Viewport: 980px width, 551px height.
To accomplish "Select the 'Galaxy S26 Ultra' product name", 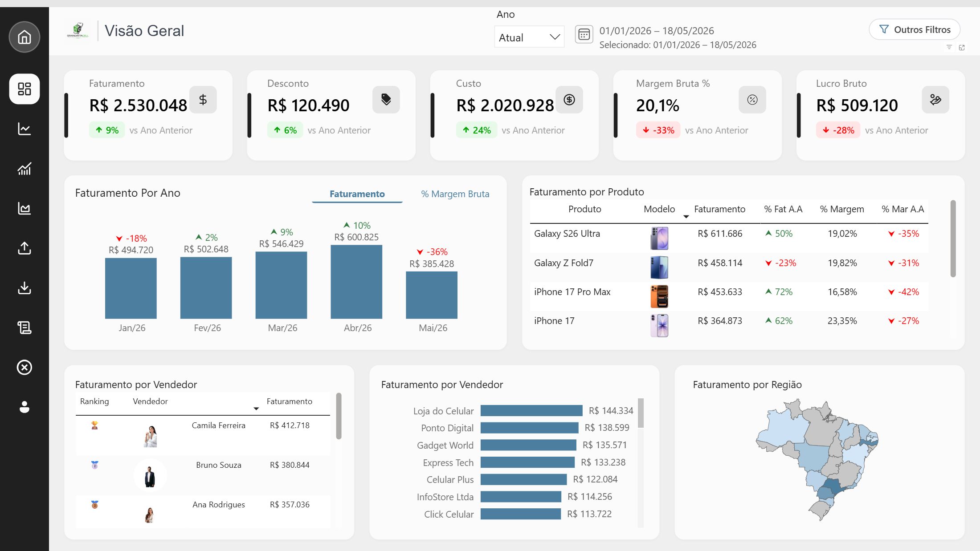I will tap(567, 234).
